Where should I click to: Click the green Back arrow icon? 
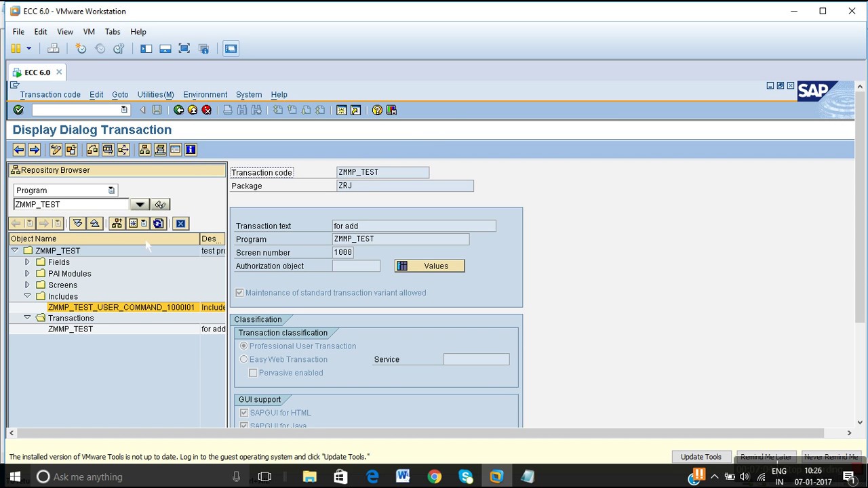point(178,110)
